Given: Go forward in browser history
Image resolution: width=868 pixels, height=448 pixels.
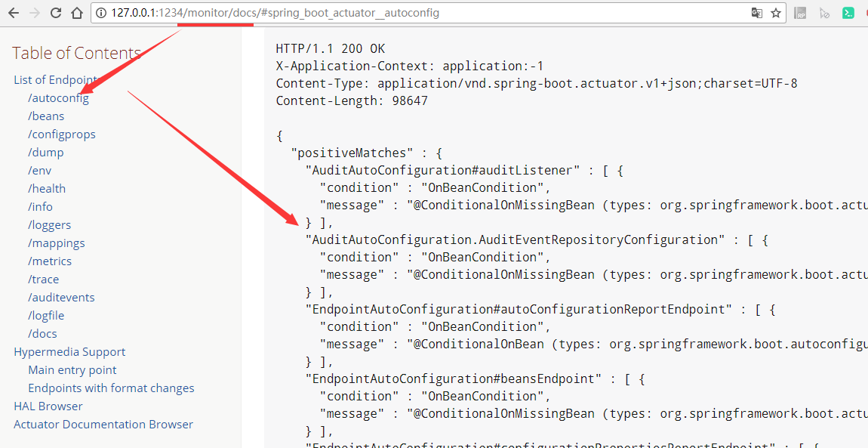Looking at the screenshot, I should coord(34,13).
